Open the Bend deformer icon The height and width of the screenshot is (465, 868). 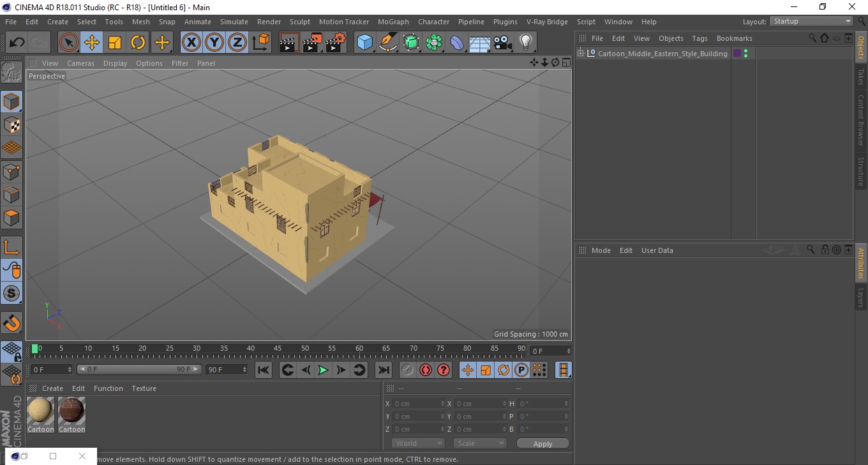point(457,43)
